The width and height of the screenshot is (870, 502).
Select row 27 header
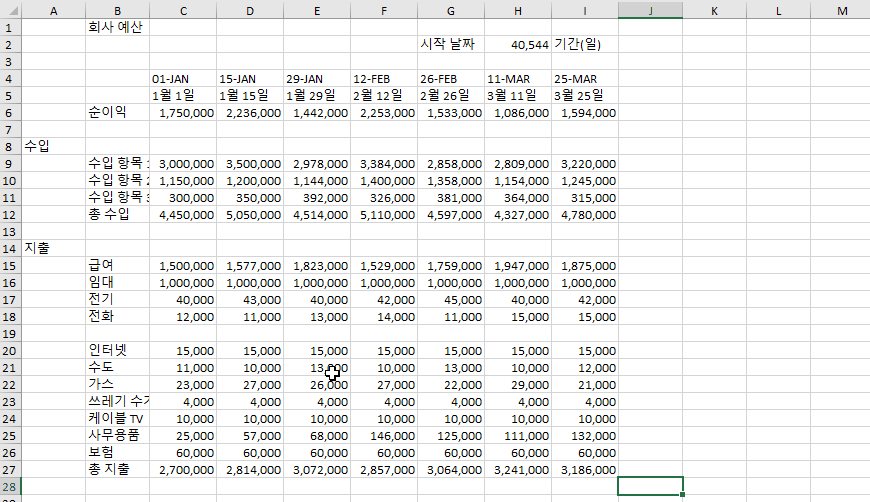pyautogui.click(x=11, y=470)
